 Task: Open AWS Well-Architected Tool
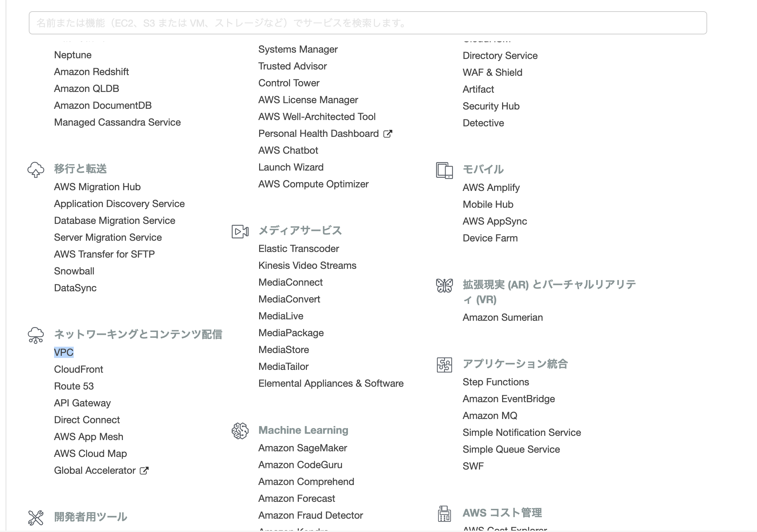tap(317, 117)
